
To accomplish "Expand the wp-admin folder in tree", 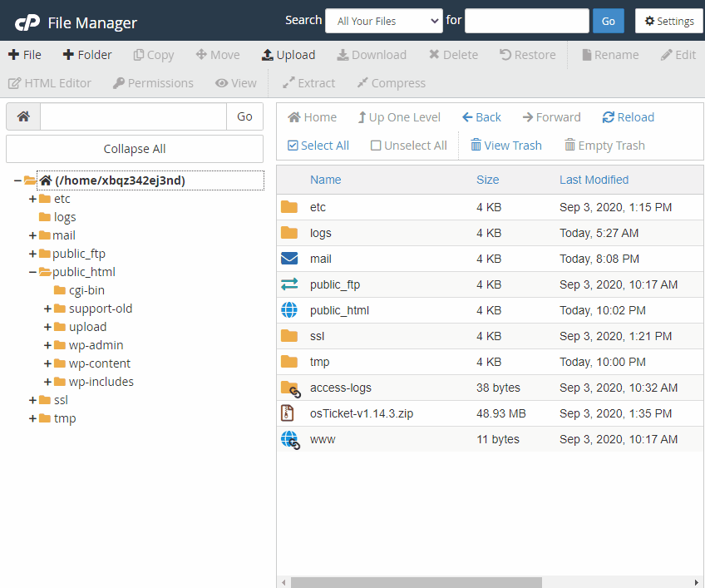I will point(47,345).
